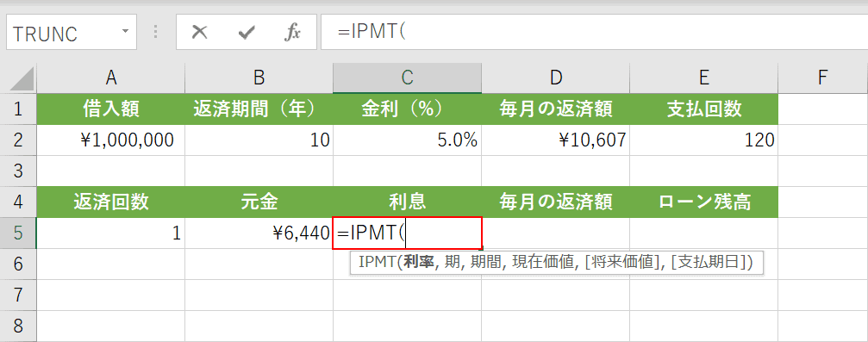Image resolution: width=868 pixels, height=342 pixels.
Task: Select row 6 header
Action: [x=18, y=264]
